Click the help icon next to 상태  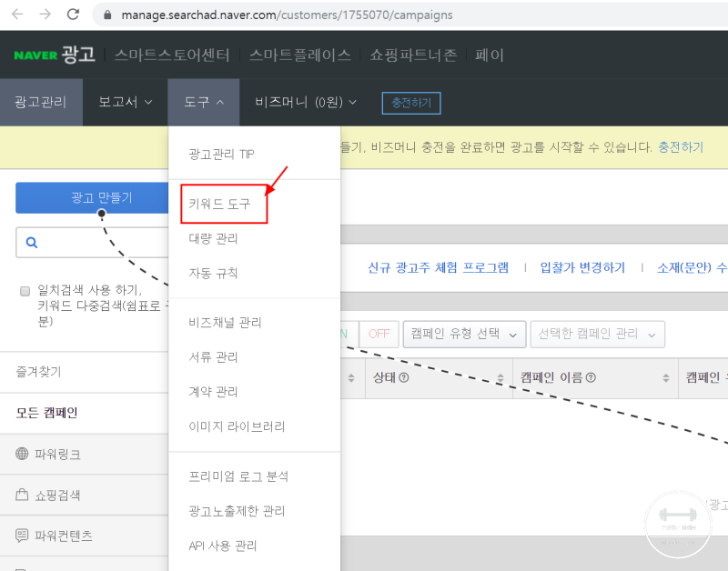[x=404, y=377]
